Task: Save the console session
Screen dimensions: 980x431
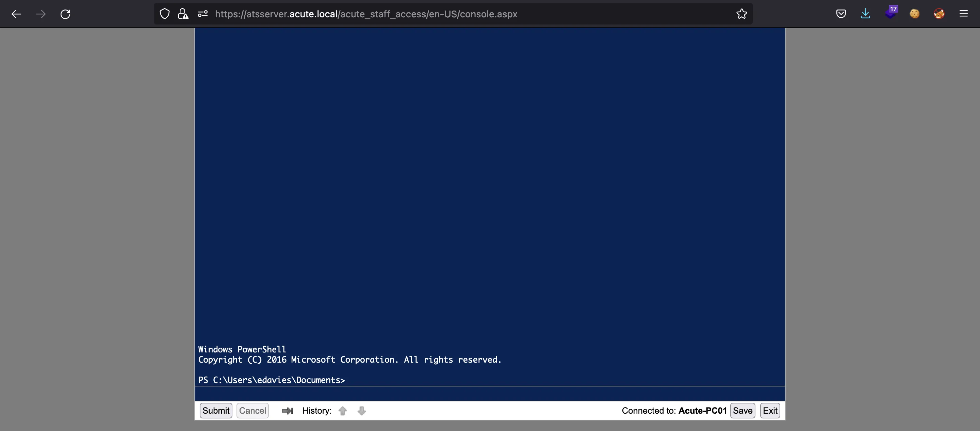Action: click(x=742, y=411)
